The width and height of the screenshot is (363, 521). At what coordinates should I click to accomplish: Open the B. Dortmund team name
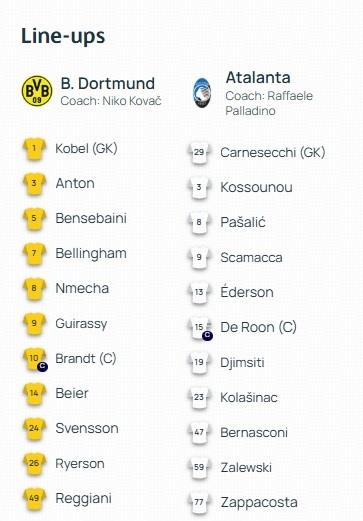click(x=108, y=83)
